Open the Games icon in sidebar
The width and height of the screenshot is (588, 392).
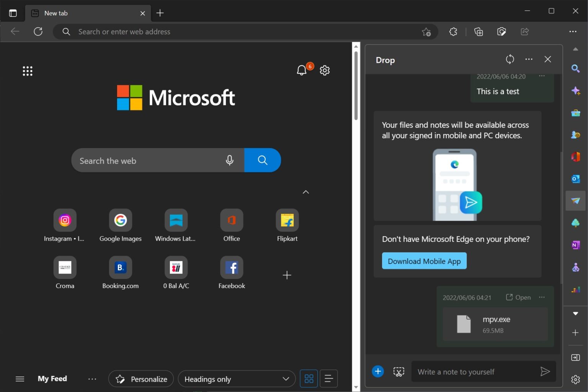coord(576,135)
